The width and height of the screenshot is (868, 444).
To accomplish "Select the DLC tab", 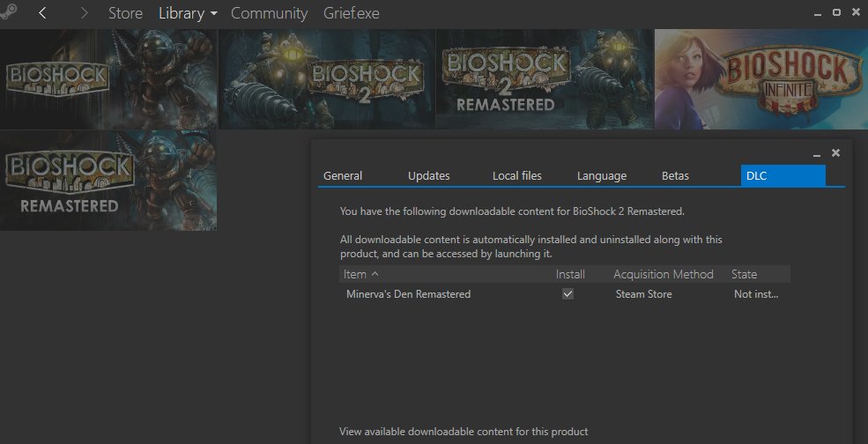I will 783,175.
